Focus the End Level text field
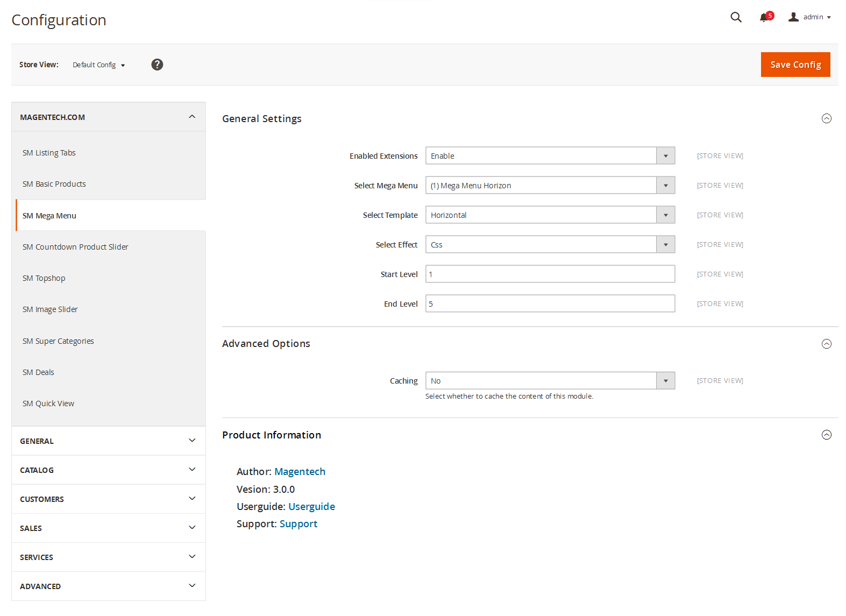The image size is (846, 616). tap(550, 304)
